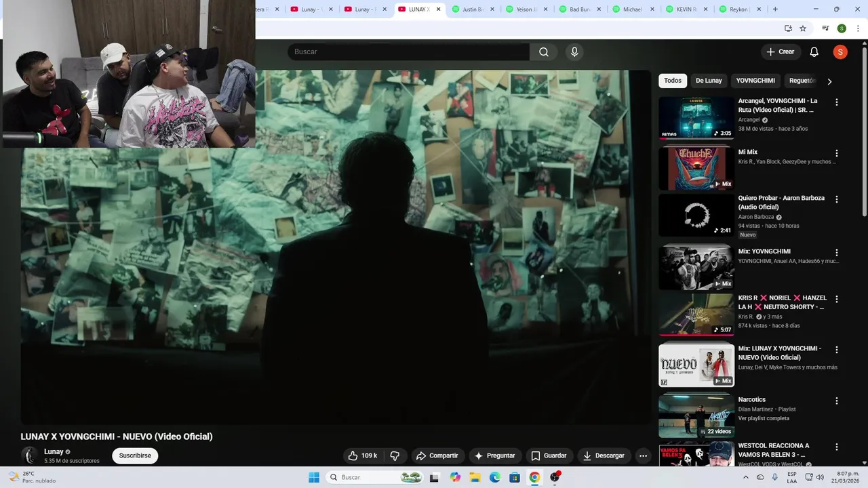
Task: Click the Preguntar button
Action: tap(494, 455)
